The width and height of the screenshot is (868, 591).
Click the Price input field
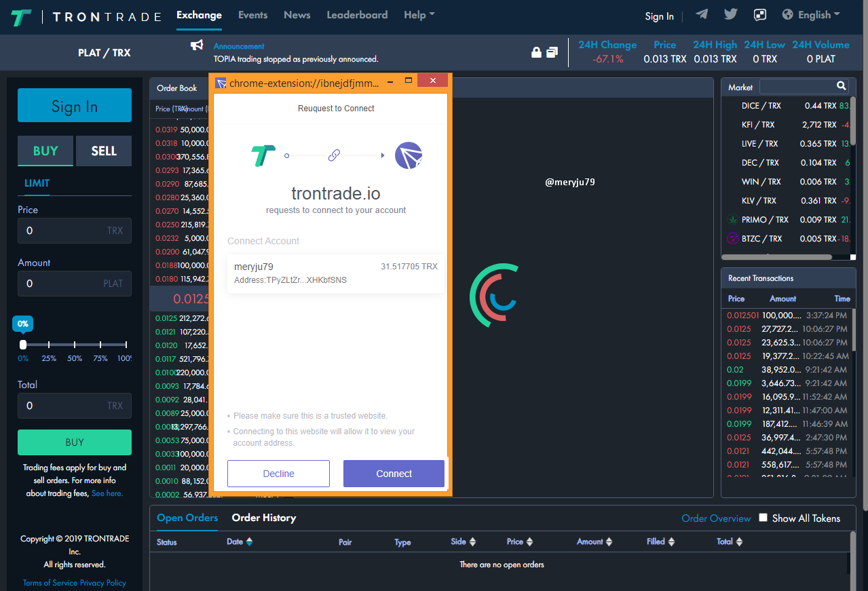tap(75, 231)
